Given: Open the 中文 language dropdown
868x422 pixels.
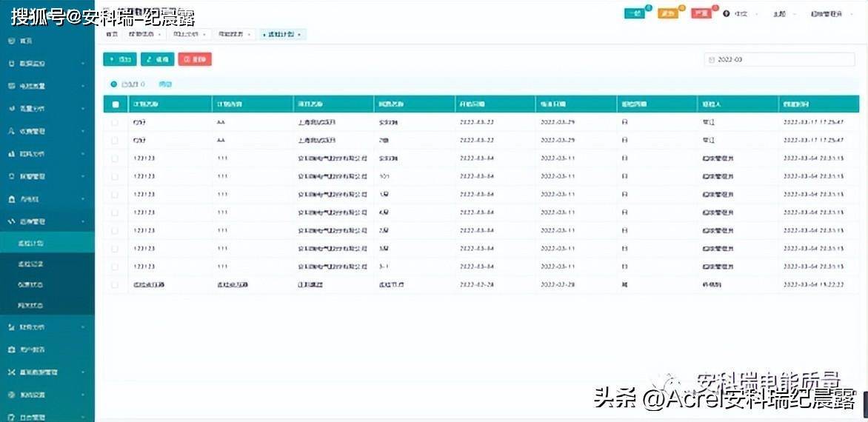Looking at the screenshot, I should coord(741,13).
